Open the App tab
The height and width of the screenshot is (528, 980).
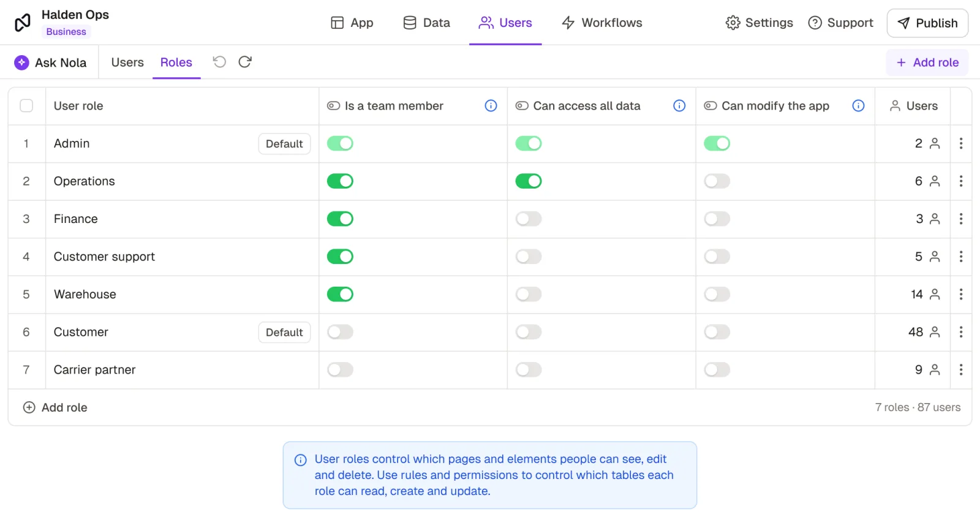(x=352, y=23)
